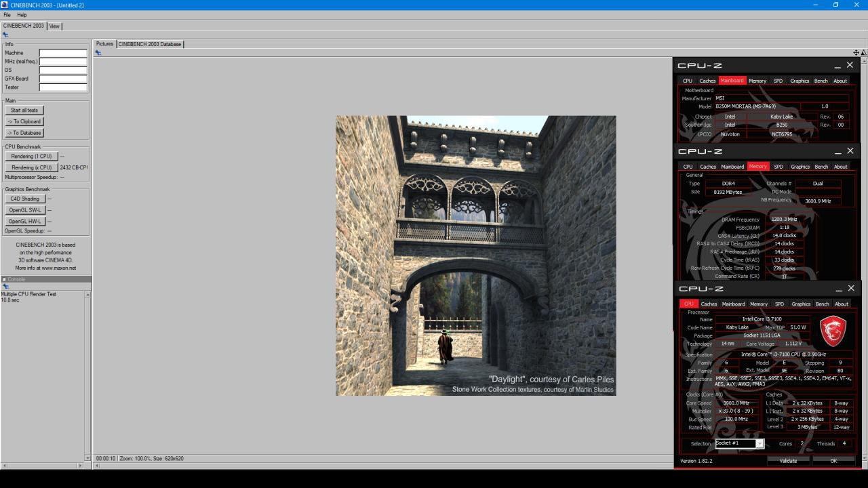This screenshot has width=868, height=488.
Task: Click the -> To Clipboard button
Action: click(x=24, y=121)
